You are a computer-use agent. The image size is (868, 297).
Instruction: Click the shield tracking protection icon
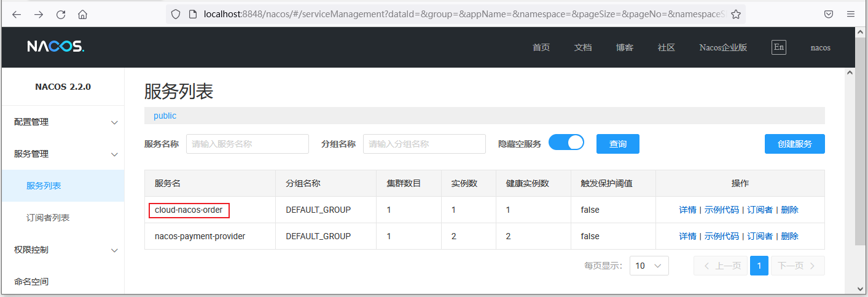[x=176, y=14]
